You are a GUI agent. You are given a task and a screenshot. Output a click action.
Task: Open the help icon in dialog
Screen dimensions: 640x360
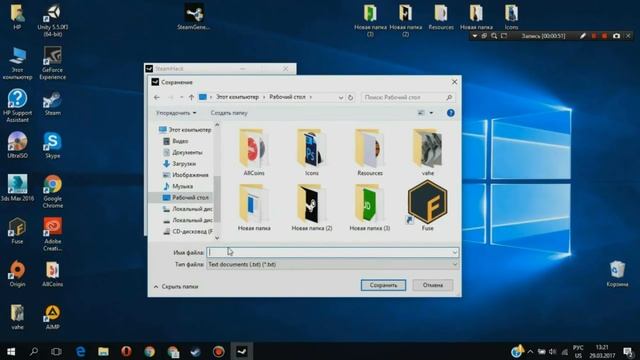[x=451, y=113]
